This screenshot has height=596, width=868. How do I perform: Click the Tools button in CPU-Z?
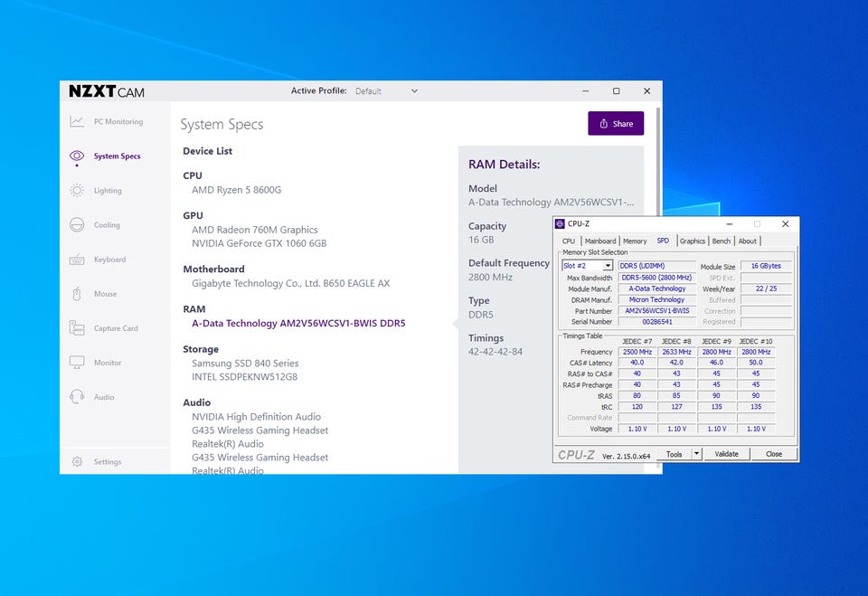(674, 454)
